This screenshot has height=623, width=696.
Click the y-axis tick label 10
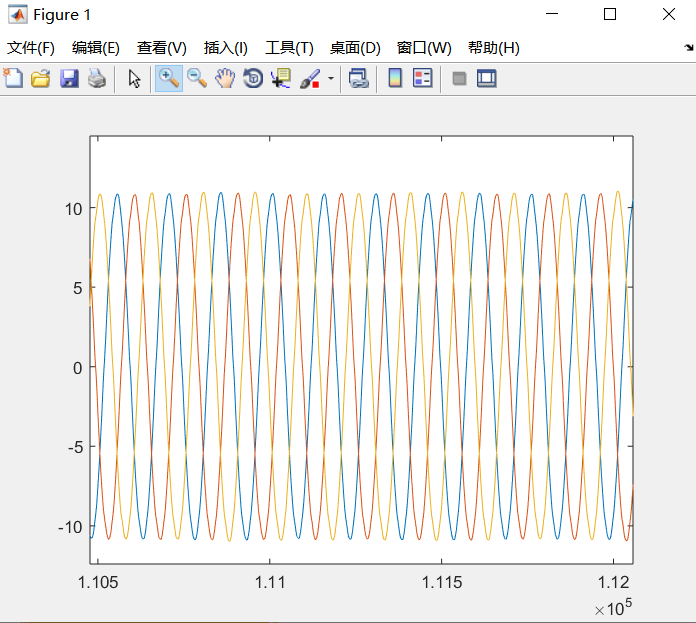pos(74,209)
